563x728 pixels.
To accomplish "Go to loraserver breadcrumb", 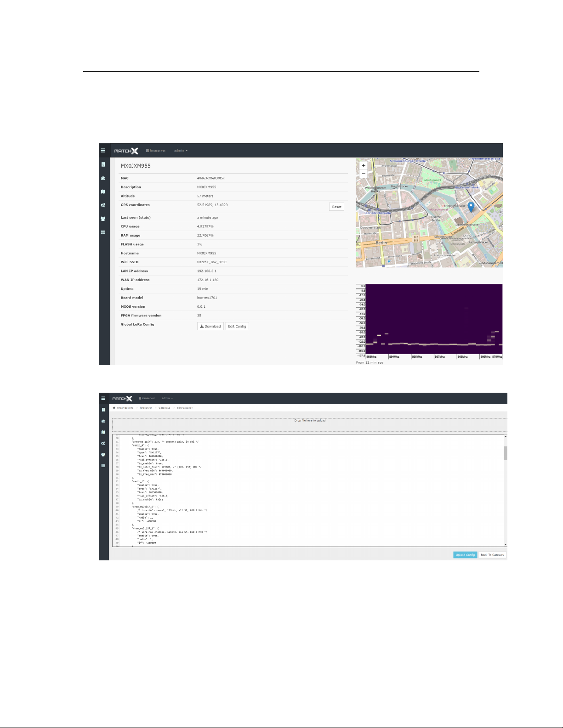I will click(146, 408).
